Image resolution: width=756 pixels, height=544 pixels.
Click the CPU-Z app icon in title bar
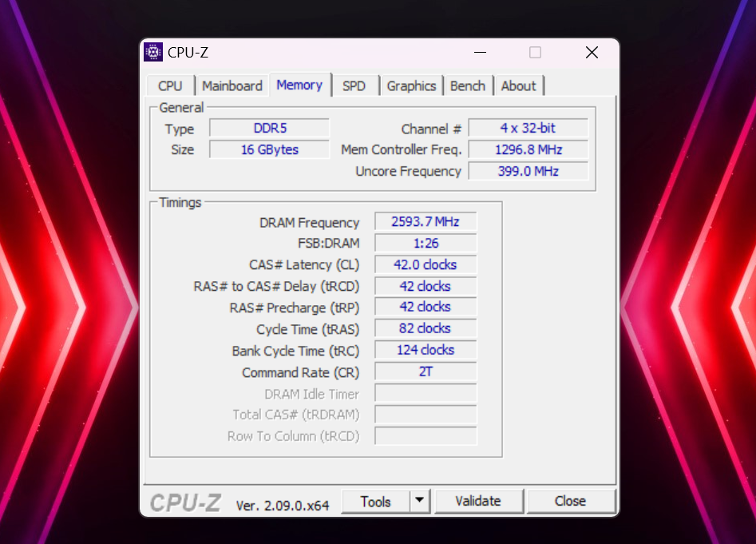(x=153, y=52)
